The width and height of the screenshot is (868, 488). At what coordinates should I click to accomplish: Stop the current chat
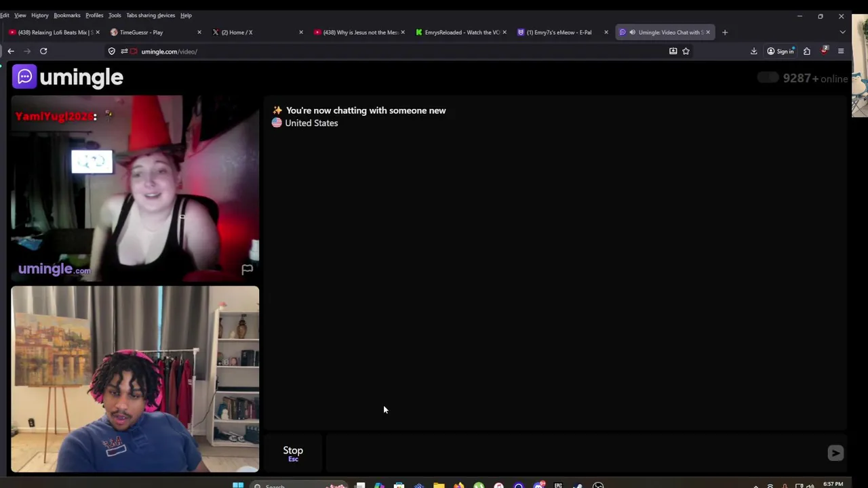click(293, 453)
